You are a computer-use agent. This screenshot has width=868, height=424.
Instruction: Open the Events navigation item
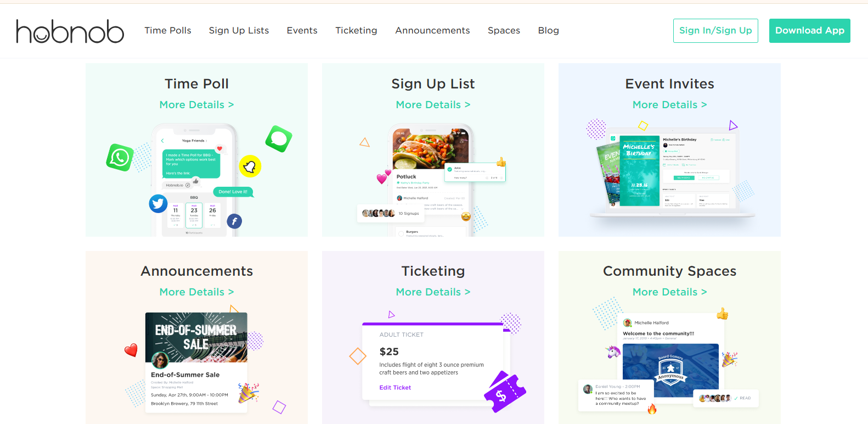pos(302,31)
